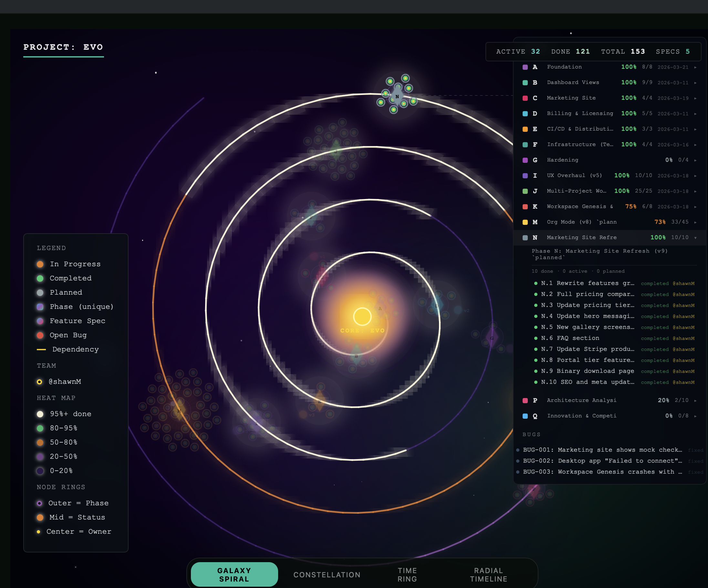708x588 pixels.
Task: Click the glowing CORE: EVO sun node
Action: tap(362, 317)
